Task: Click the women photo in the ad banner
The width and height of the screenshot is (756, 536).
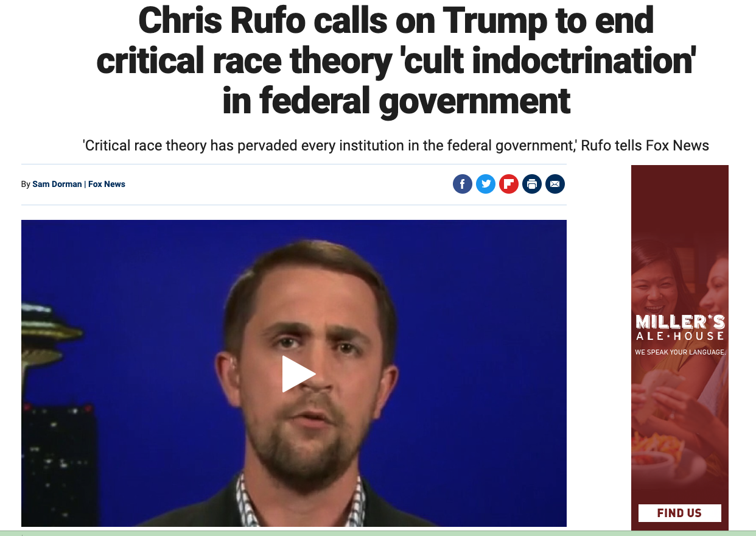Action: pyautogui.click(x=680, y=274)
